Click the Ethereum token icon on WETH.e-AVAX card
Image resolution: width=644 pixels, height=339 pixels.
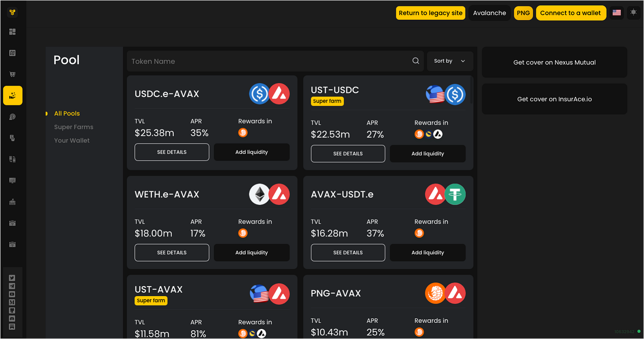pos(259,195)
